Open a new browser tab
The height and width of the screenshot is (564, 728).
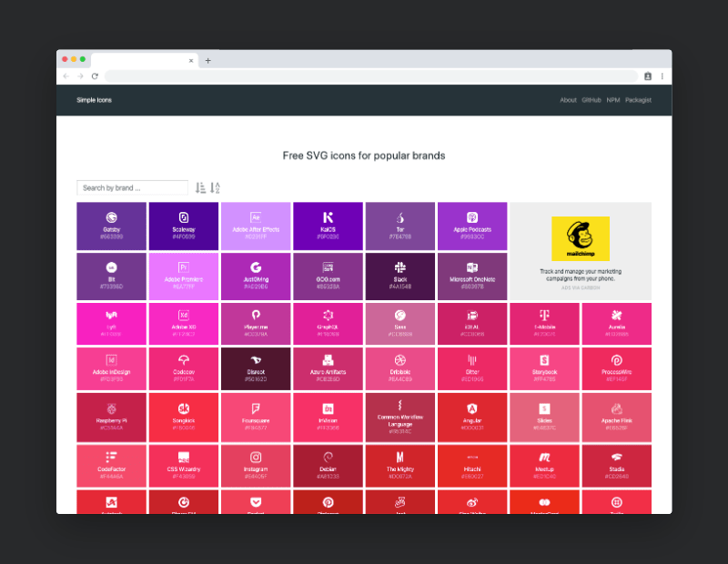point(207,61)
